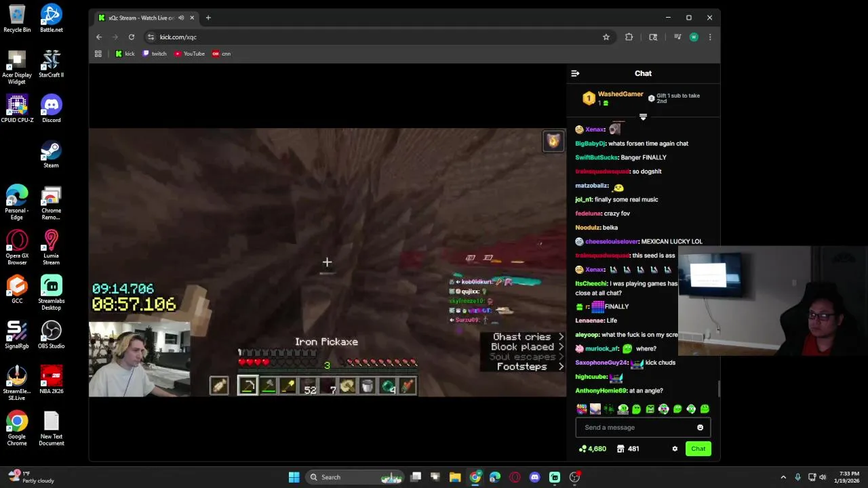The image size is (868, 488).
Task: Open Kick channel points balance 4,680
Action: tap(592, 449)
